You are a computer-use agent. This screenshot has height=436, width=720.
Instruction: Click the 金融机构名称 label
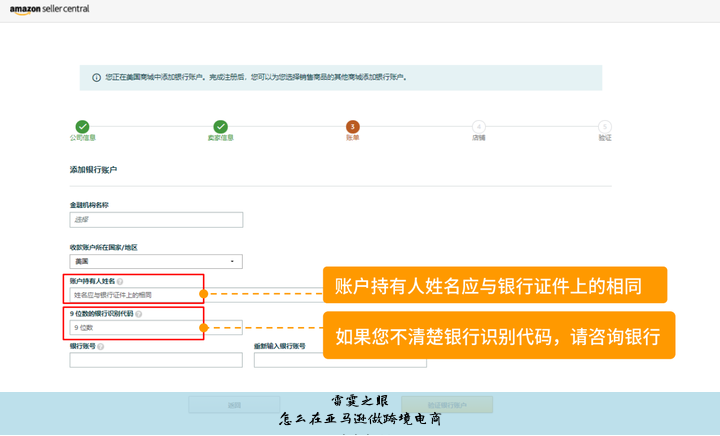click(89, 205)
